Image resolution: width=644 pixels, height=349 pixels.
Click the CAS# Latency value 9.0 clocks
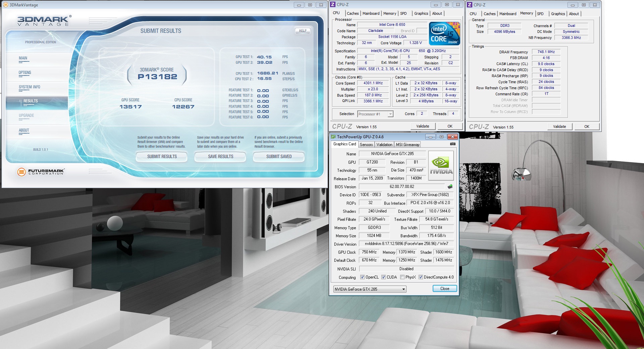[546, 64]
